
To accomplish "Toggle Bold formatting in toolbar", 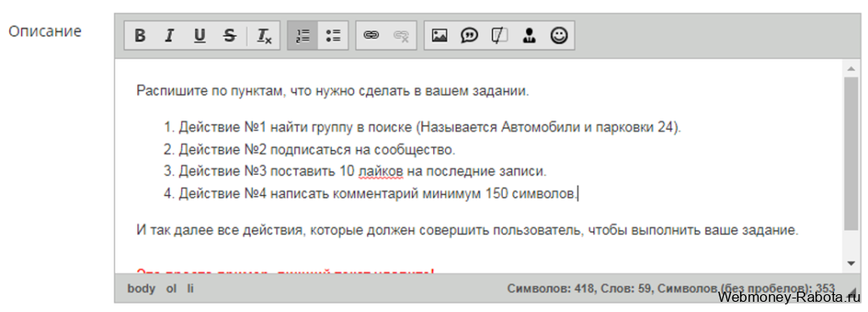I will (x=140, y=36).
